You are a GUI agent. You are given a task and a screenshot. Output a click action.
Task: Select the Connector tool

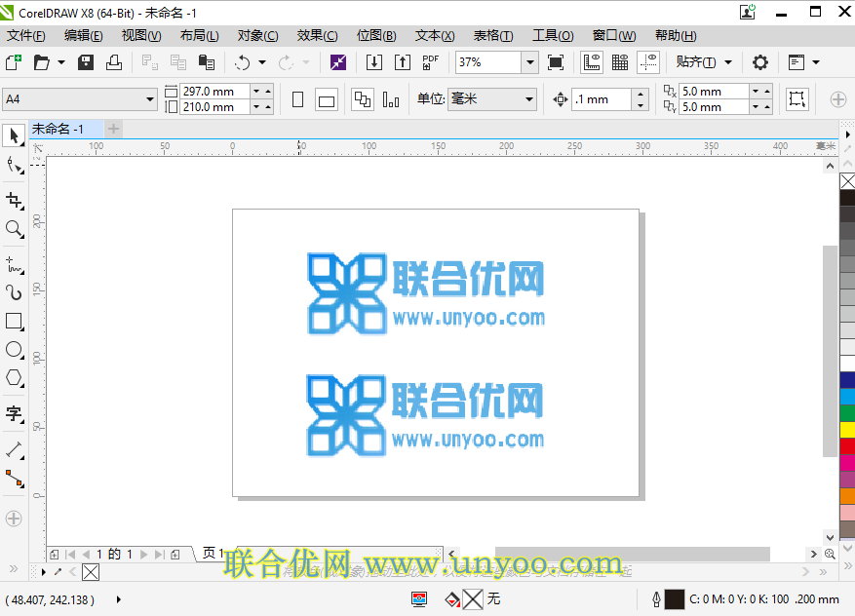click(x=15, y=479)
